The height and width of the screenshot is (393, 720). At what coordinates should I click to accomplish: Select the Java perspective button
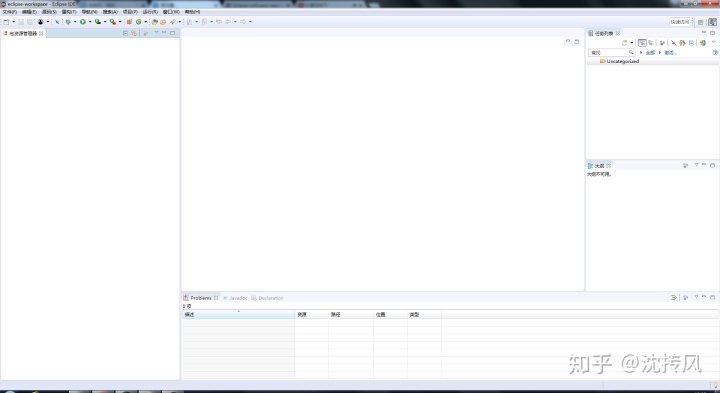tap(712, 22)
